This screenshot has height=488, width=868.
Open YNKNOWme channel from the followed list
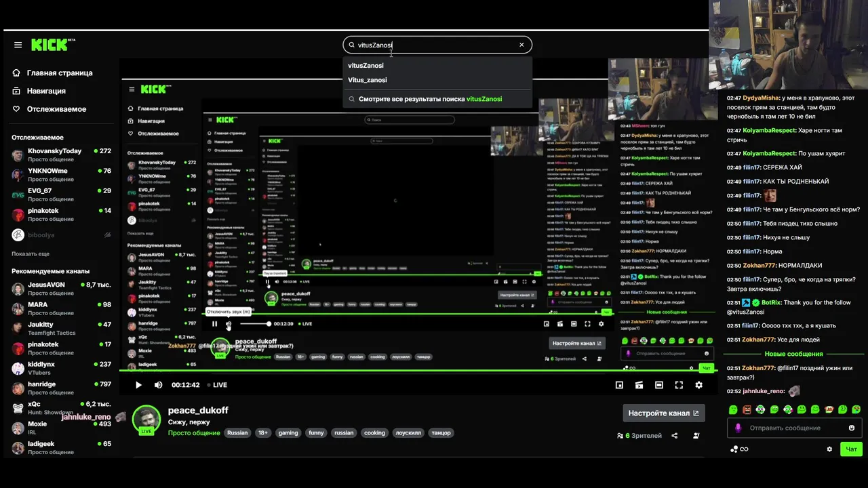point(61,175)
